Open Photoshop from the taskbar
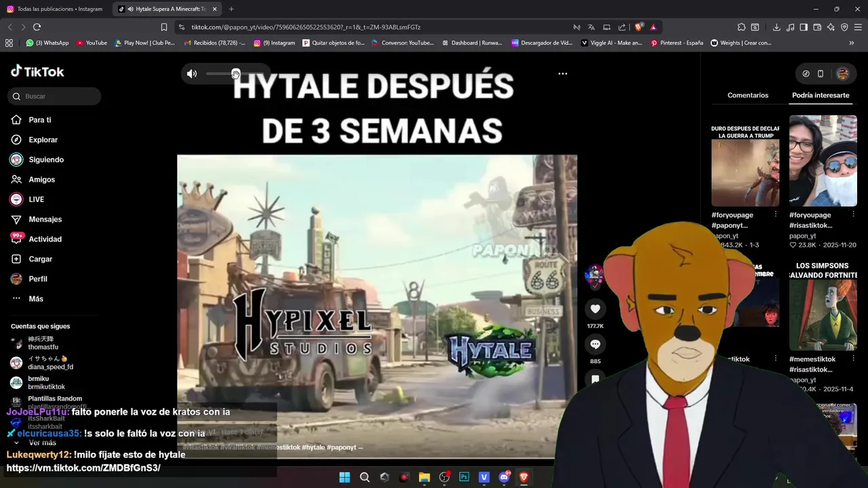The image size is (868, 488). (464, 477)
